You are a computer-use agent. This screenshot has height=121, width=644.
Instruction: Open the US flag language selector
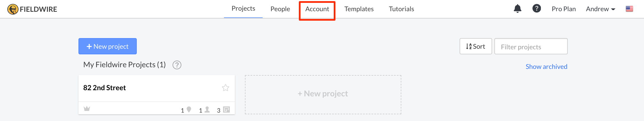tap(629, 9)
